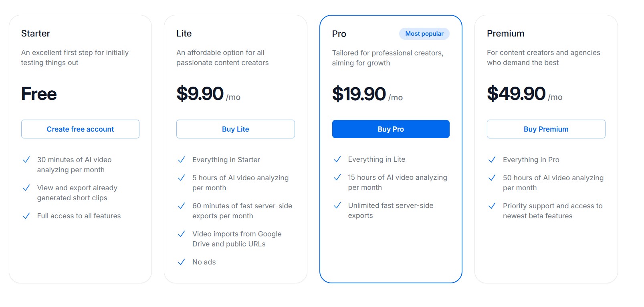Click checkmark beside Full access to all features
Screen dimensions: 644x307
pyautogui.click(x=26, y=216)
